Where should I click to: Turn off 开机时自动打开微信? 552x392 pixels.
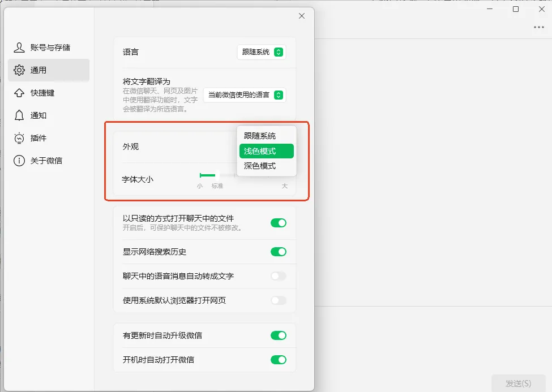click(x=278, y=360)
